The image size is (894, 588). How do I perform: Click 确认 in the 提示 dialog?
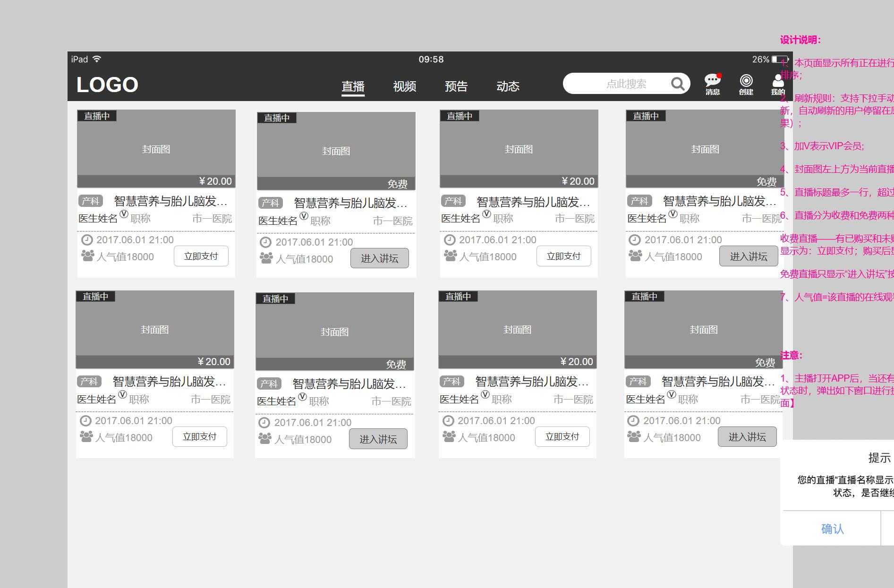832,528
